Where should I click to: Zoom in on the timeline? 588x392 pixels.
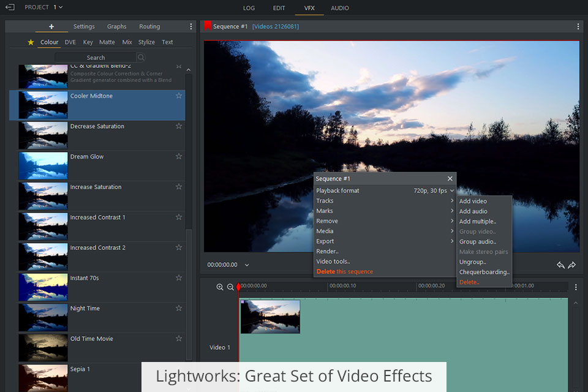220,287
